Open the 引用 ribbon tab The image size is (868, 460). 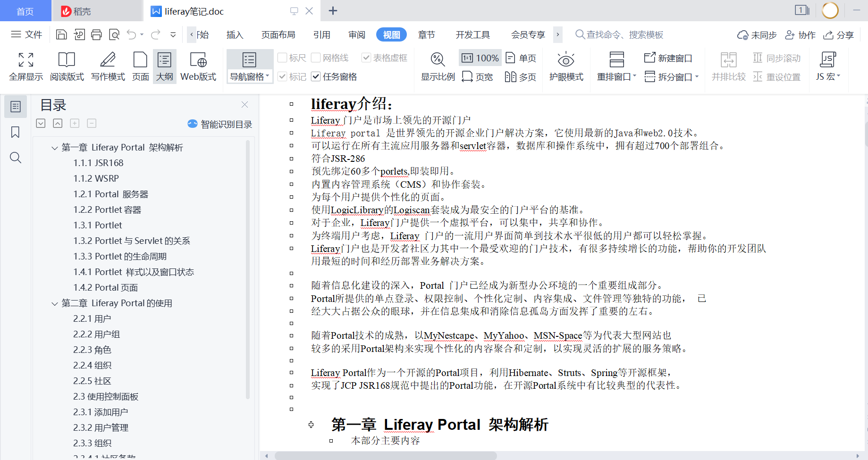click(x=321, y=34)
